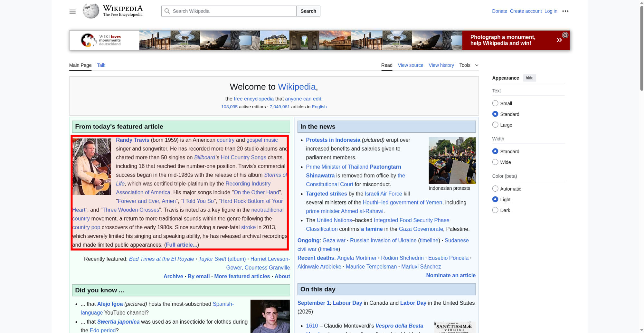Select Large text size

pyautogui.click(x=495, y=125)
